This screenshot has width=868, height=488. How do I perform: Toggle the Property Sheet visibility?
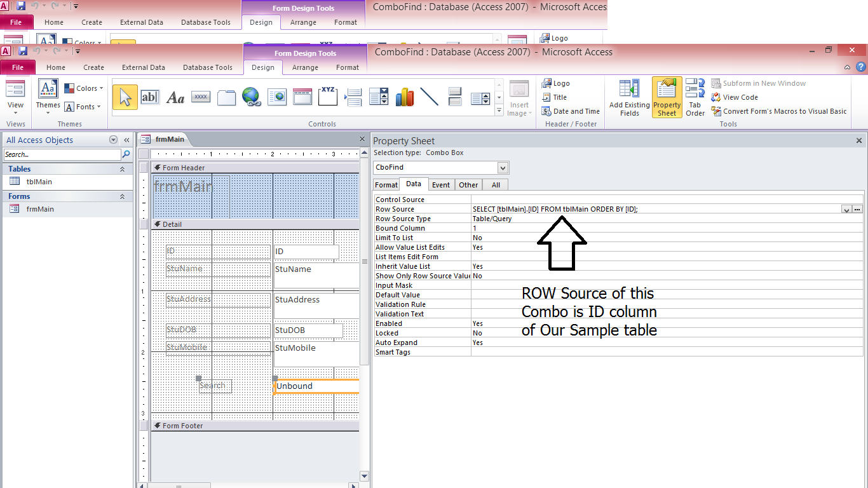click(667, 97)
